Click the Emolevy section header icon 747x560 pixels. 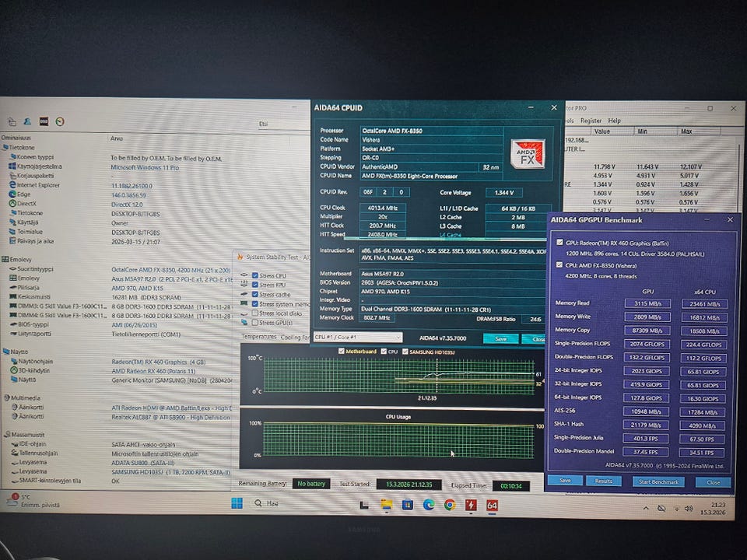(5, 260)
